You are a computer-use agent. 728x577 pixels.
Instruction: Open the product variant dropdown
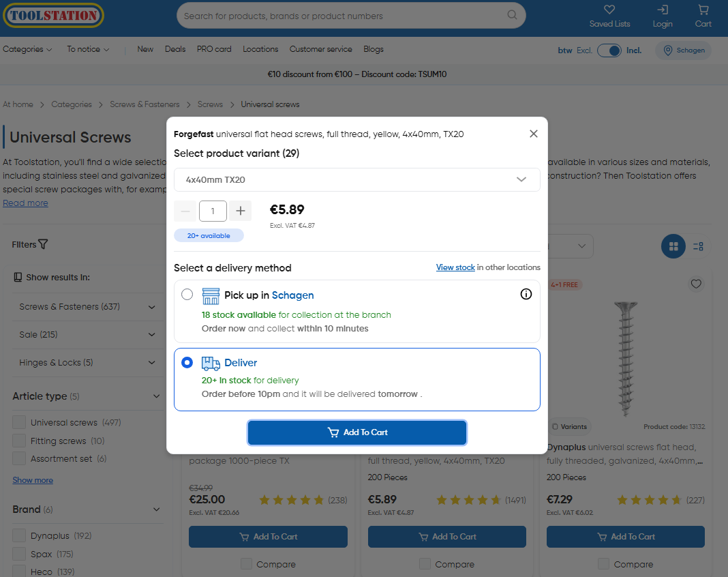[357, 180]
